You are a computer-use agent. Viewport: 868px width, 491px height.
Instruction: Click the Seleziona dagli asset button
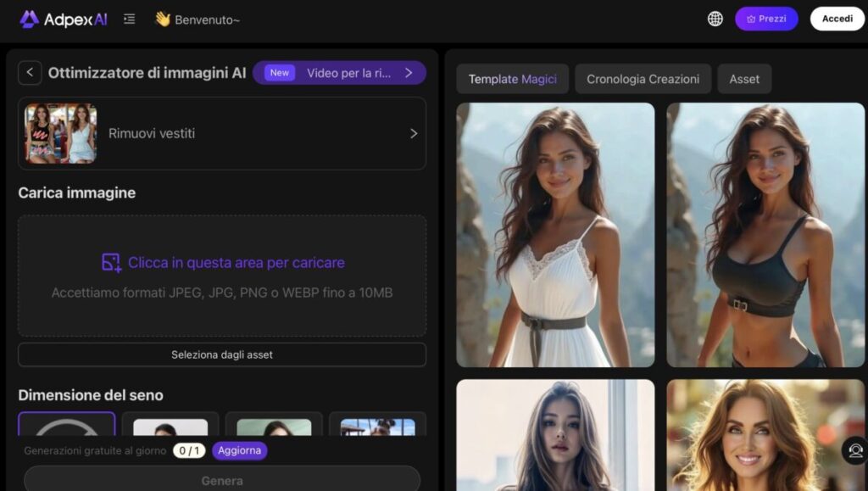(x=222, y=354)
